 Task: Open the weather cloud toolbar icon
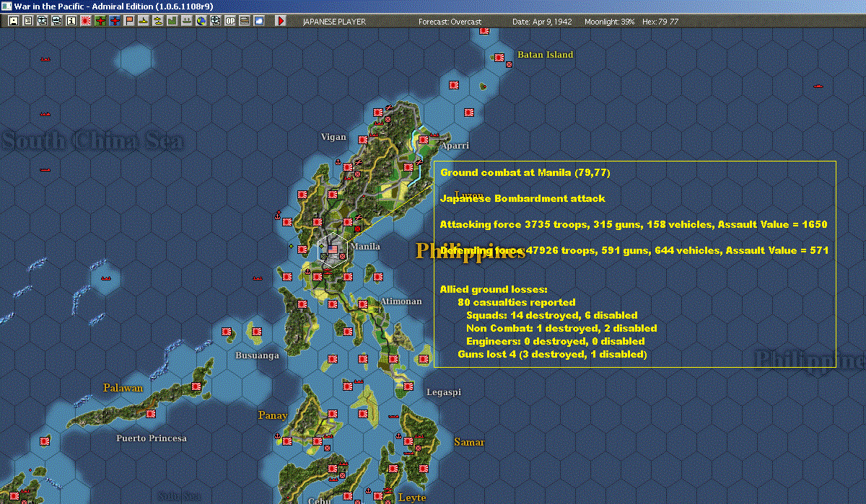pos(258,21)
